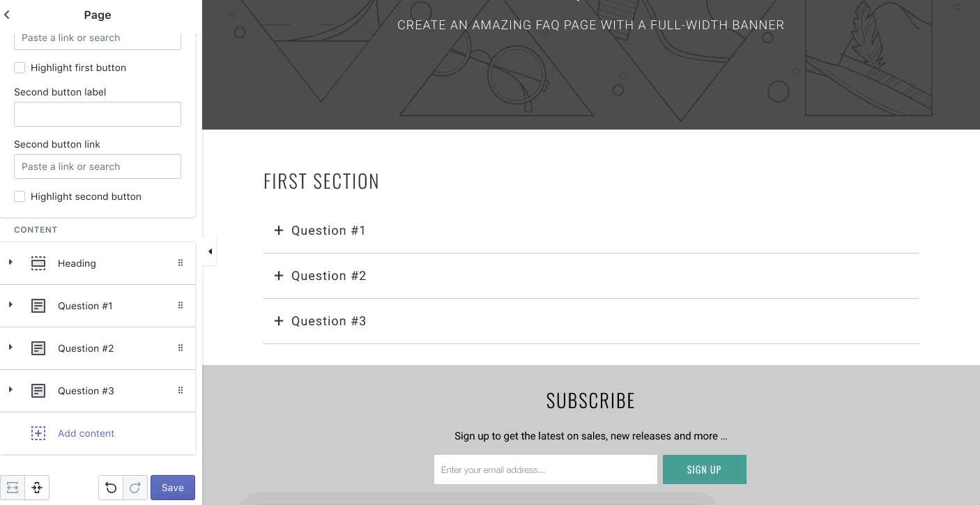The height and width of the screenshot is (505, 980).
Task: Click the Second button label field
Action: (98, 114)
